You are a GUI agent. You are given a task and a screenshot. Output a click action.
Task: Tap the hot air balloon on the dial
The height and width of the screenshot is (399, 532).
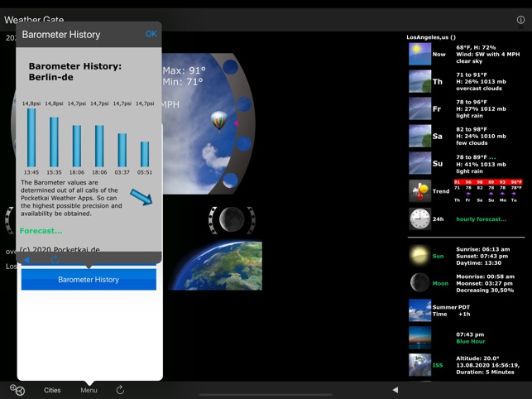(218, 121)
